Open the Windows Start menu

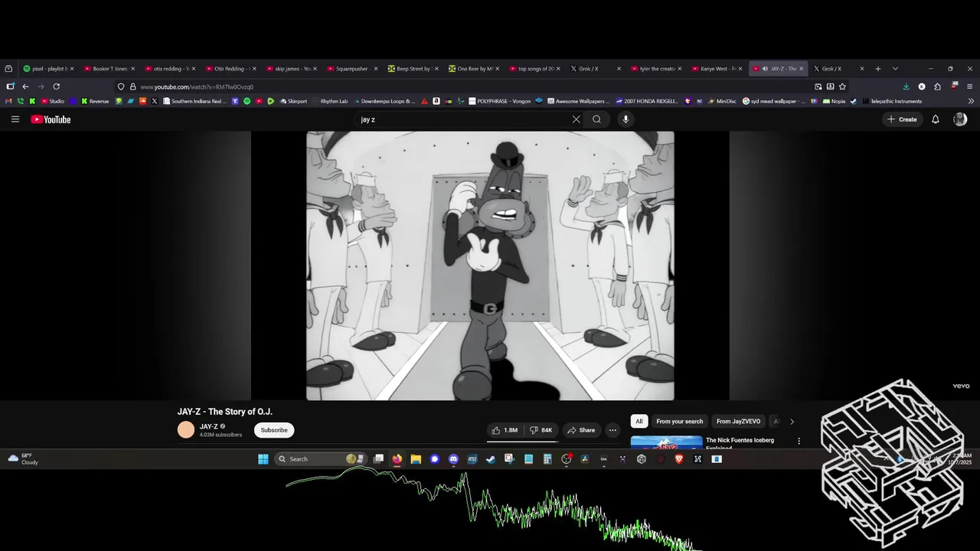[x=263, y=459]
